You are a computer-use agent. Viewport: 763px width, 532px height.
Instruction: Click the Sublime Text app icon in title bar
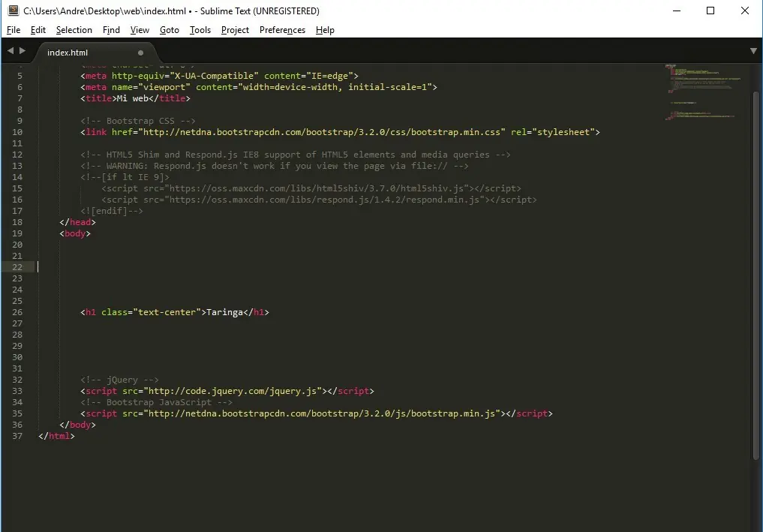pos(14,11)
